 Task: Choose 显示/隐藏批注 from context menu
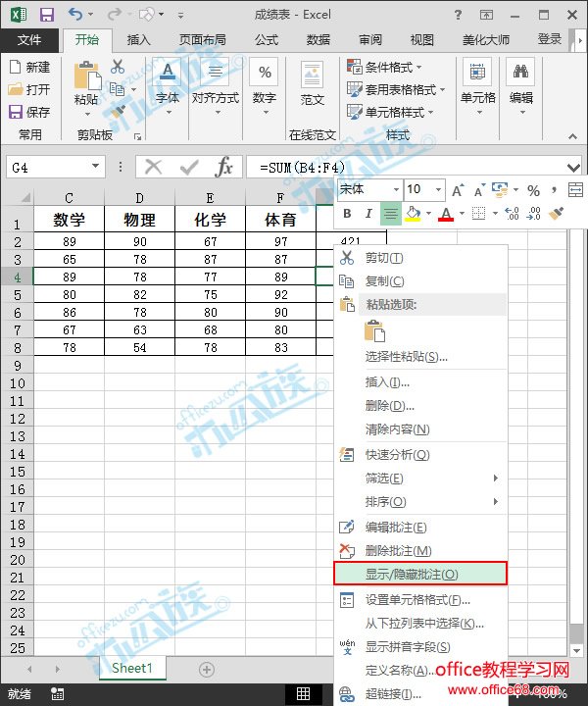(x=420, y=574)
